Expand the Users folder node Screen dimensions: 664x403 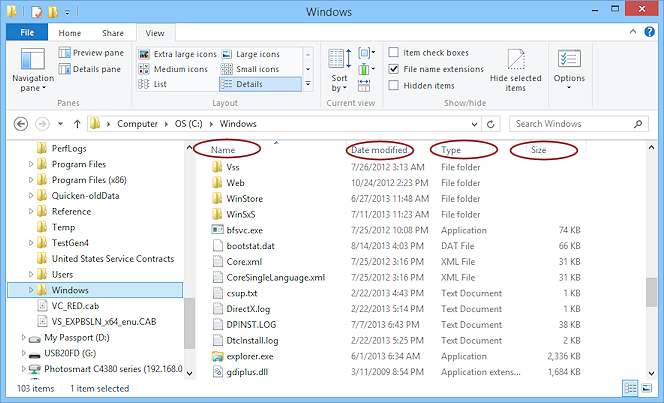[x=30, y=274]
